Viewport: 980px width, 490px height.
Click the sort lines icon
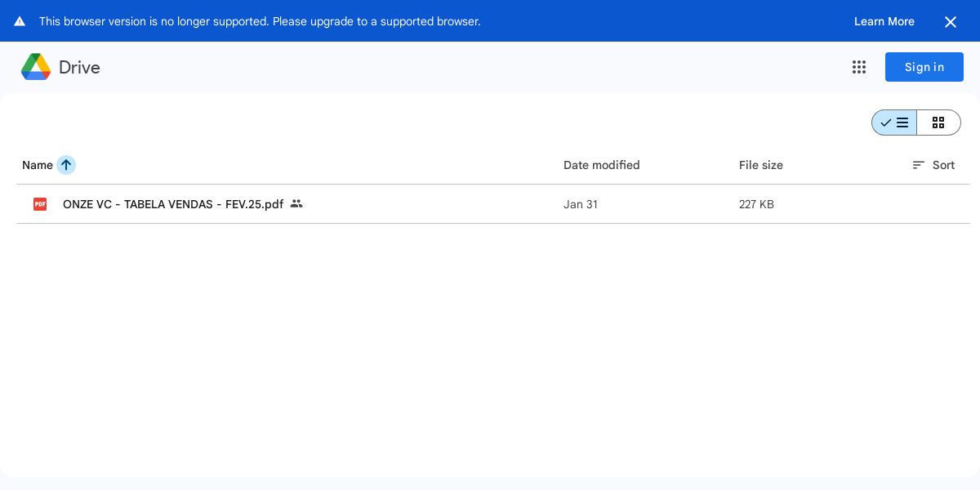pyautogui.click(x=919, y=165)
